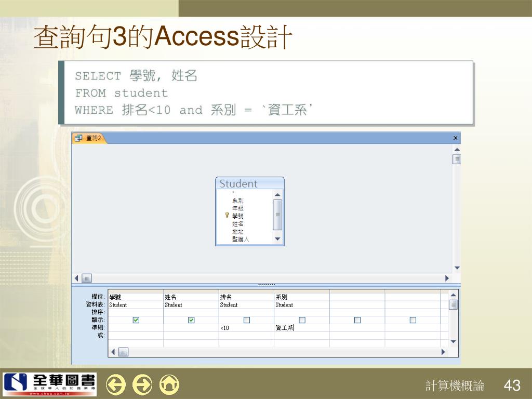Click the 顯示 row label

click(x=98, y=320)
